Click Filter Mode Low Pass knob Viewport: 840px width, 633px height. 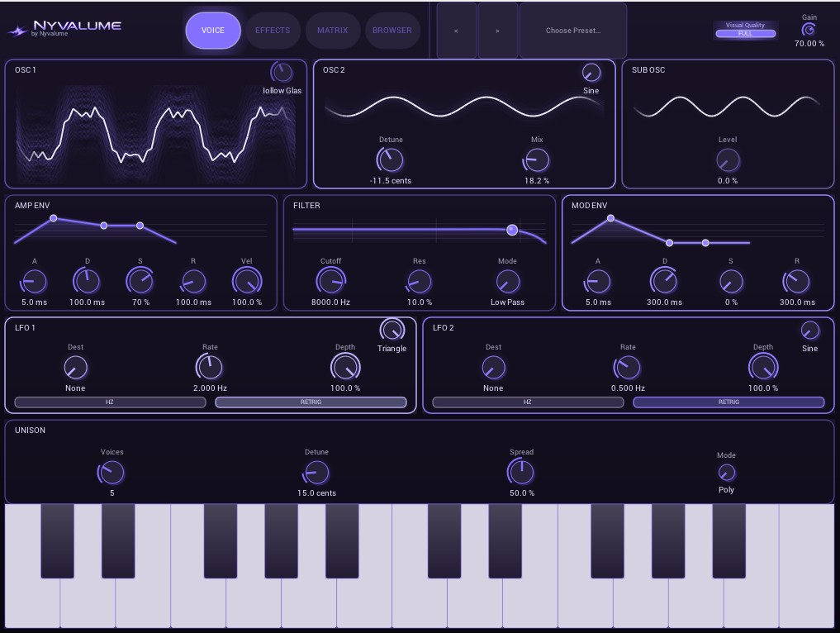pos(507,282)
